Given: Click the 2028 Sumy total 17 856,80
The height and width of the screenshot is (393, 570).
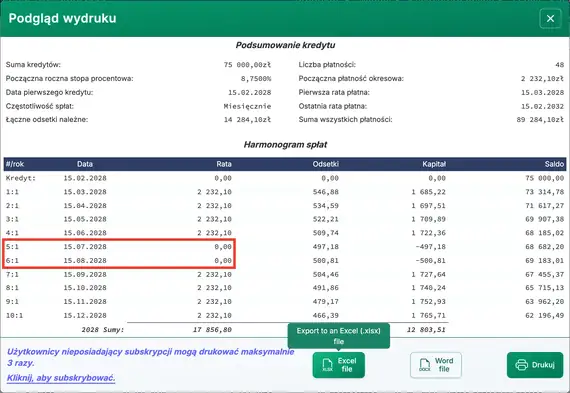Looking at the screenshot, I should (x=212, y=330).
